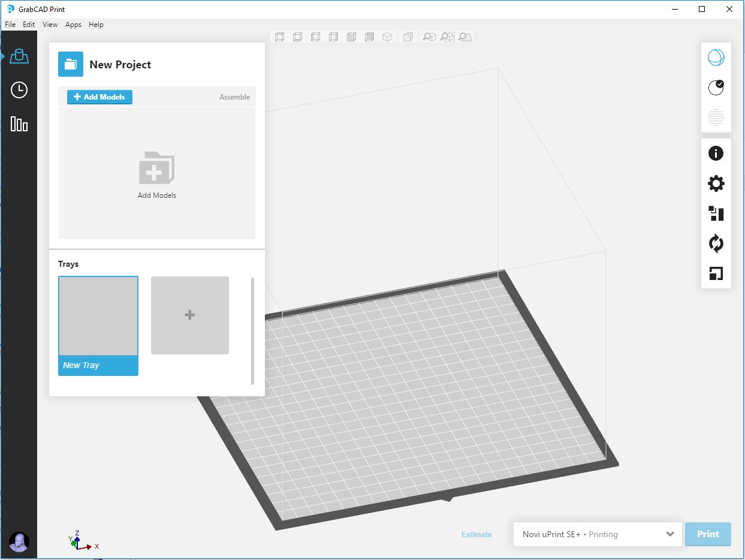Open the File menu
This screenshot has height=560, width=745.
pyautogui.click(x=10, y=25)
